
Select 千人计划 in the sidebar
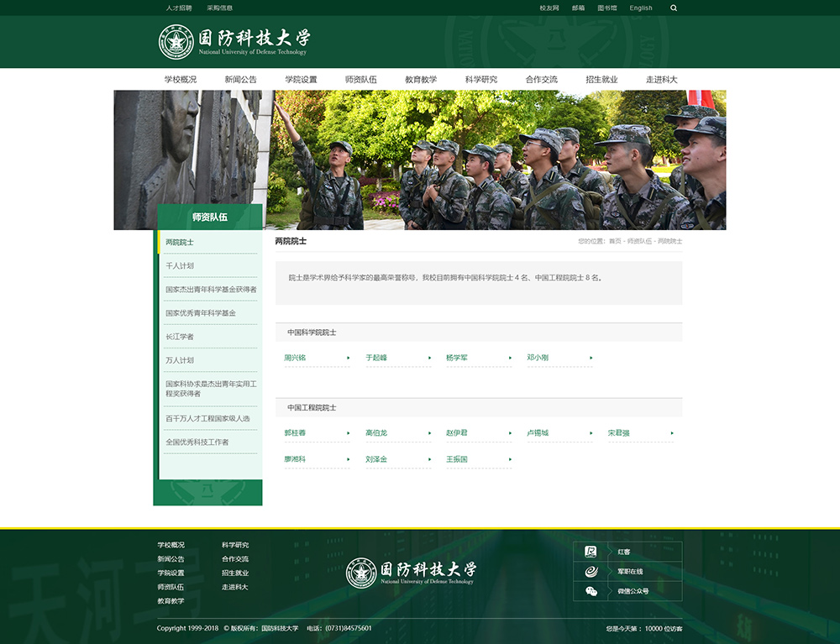pos(180,266)
